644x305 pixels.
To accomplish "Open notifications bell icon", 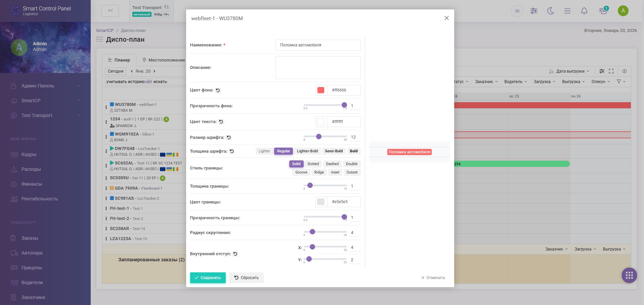I will coord(584,11).
